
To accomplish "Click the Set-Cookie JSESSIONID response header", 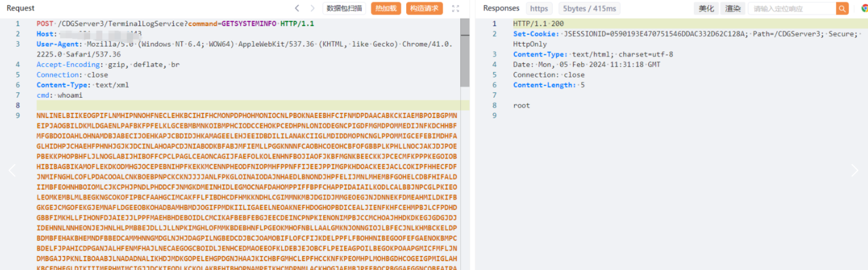I will (x=686, y=38).
